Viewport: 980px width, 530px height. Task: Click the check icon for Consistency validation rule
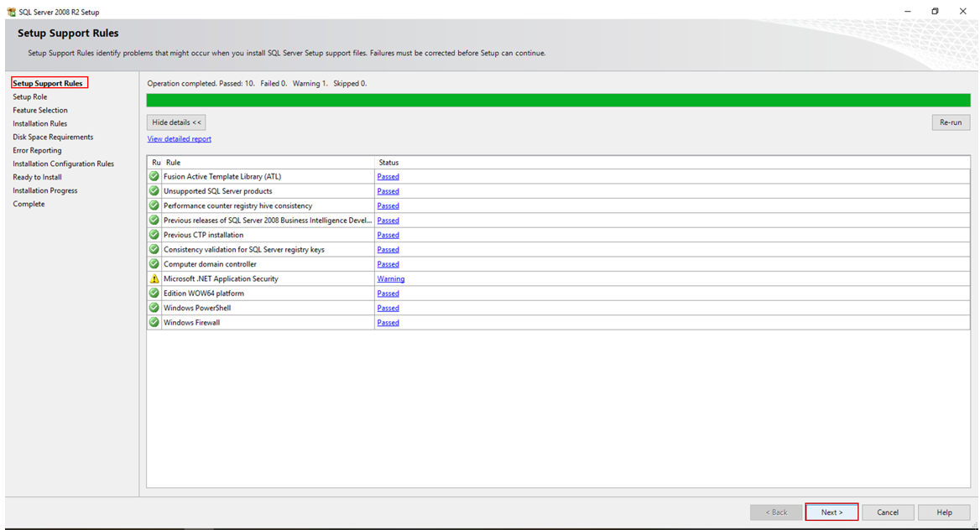(x=154, y=249)
